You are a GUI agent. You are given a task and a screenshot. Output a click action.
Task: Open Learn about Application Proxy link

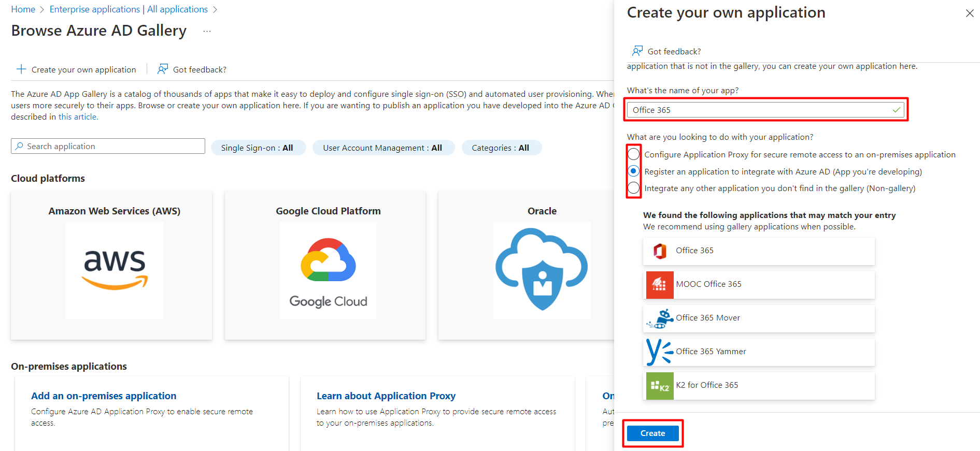pos(386,396)
